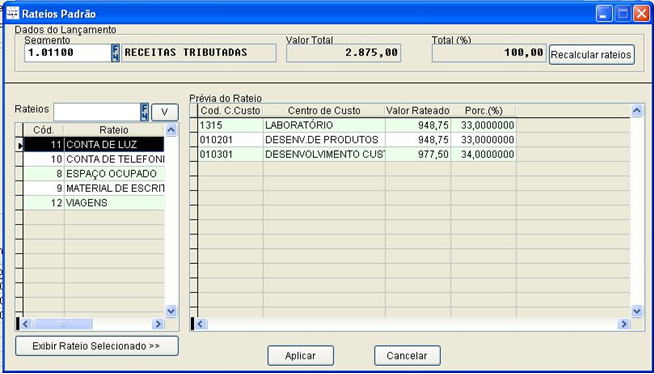
Task: Show selected rateio via Exibir Rateio Selecionado
Action: click(x=97, y=346)
